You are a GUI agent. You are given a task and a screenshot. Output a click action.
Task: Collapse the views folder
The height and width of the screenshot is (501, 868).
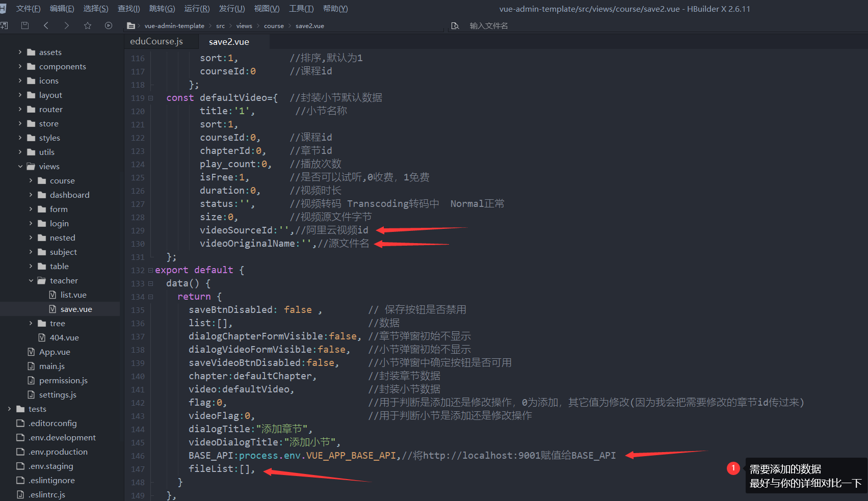coord(20,166)
